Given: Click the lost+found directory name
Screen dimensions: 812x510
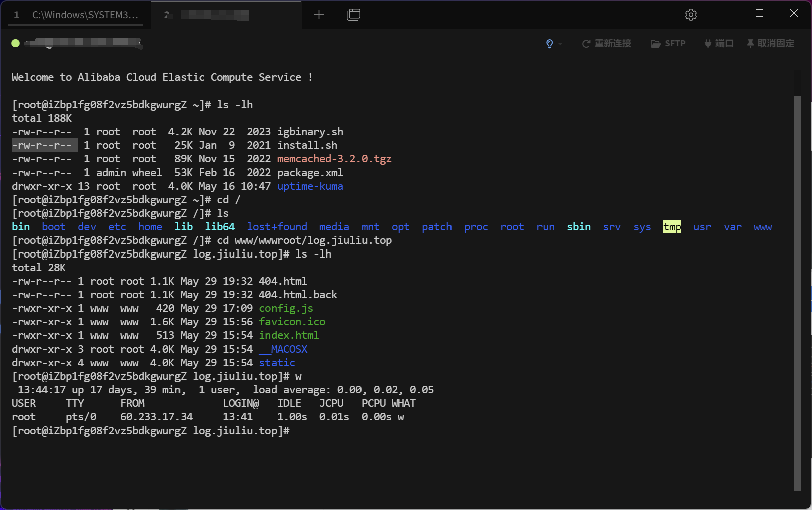Looking at the screenshot, I should [277, 227].
